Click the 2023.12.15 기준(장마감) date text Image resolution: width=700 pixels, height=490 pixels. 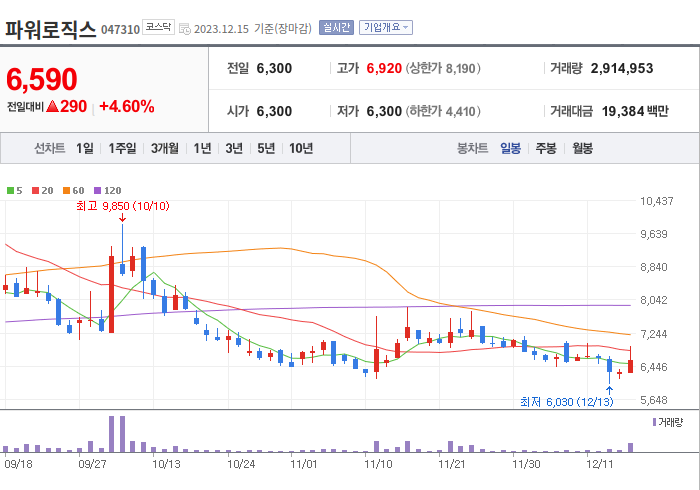[253, 29]
